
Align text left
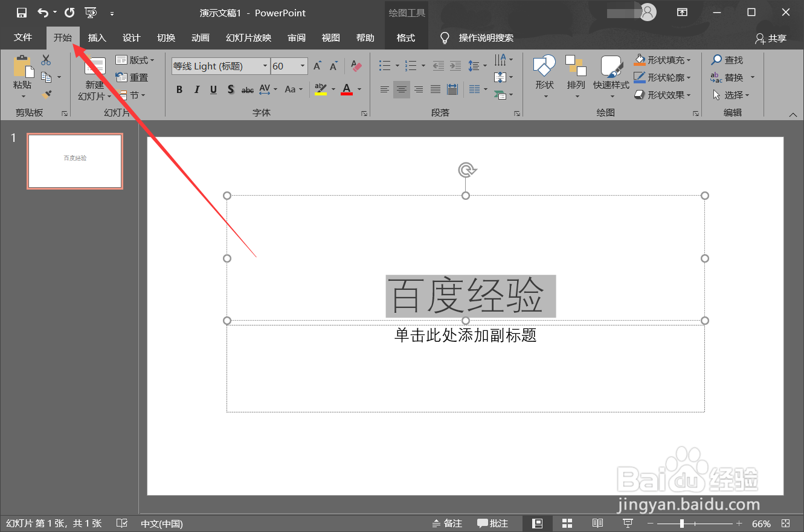pyautogui.click(x=385, y=89)
